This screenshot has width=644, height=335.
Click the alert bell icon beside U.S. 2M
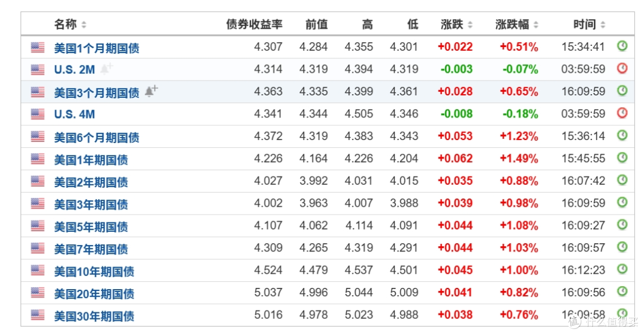tap(107, 69)
